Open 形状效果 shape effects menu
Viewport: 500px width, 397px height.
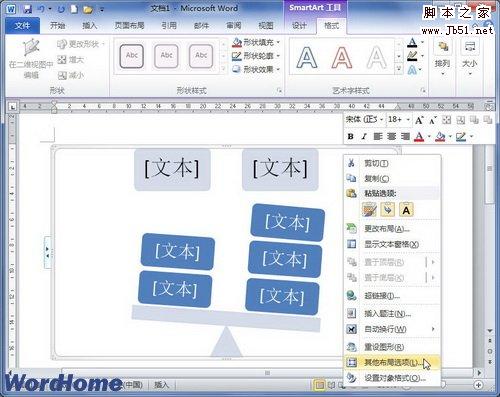coord(256,69)
